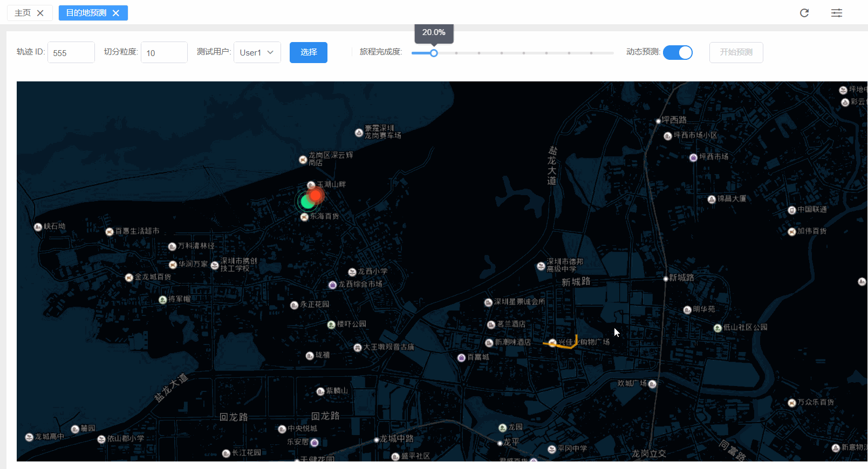868x469 pixels.
Task: Click the 轨迹 ID input field
Action: (71, 53)
